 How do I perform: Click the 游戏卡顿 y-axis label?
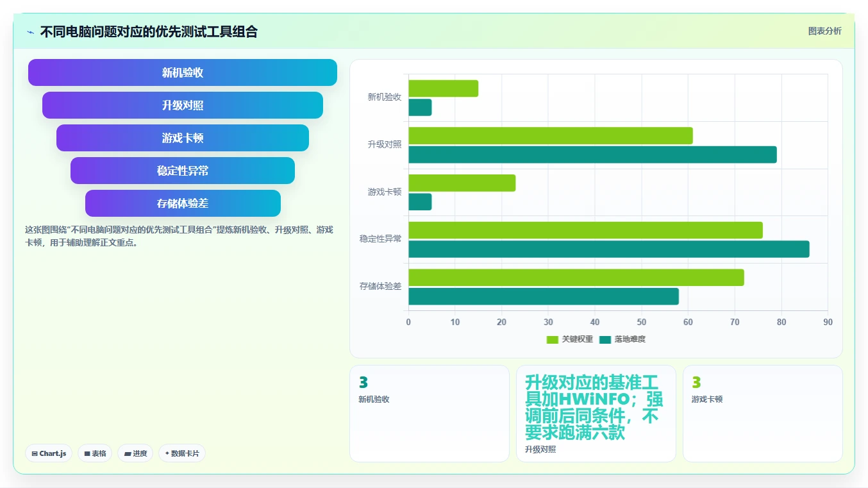(385, 192)
